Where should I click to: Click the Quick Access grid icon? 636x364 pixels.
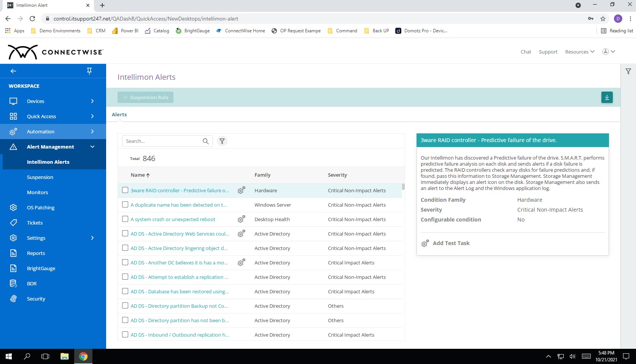click(13, 116)
